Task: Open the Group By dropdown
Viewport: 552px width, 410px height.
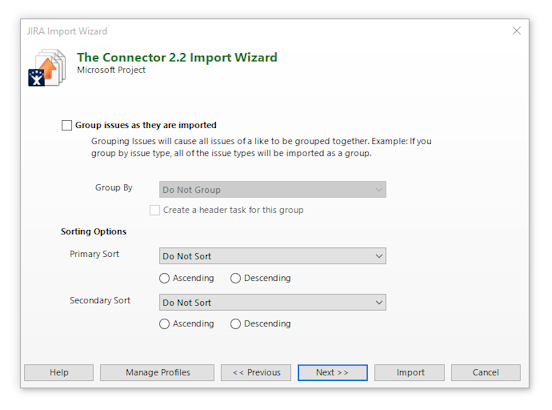Action: (x=272, y=190)
